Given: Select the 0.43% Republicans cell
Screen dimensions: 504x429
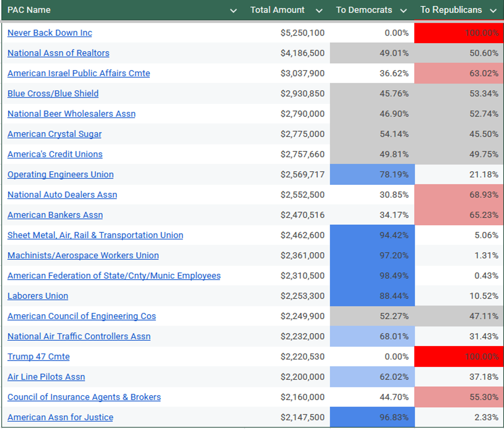Looking at the screenshot, I should (x=459, y=276).
